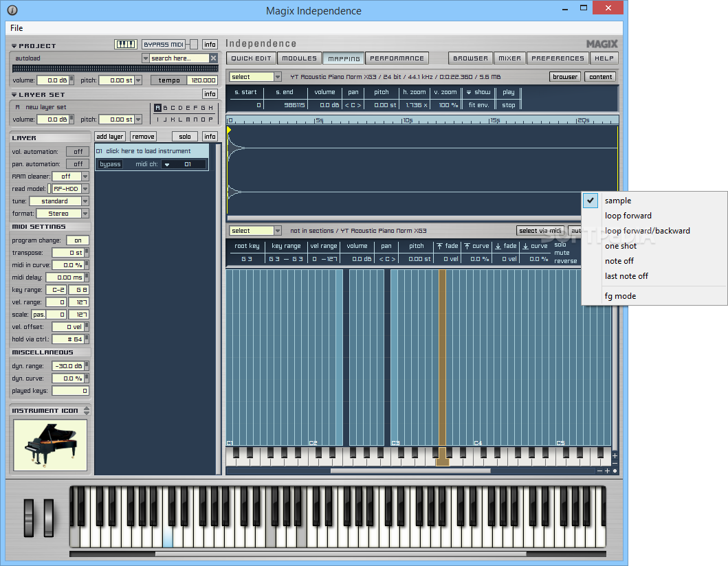This screenshot has width=728, height=566.
Task: Open PREFERENCES
Action: pos(558,58)
